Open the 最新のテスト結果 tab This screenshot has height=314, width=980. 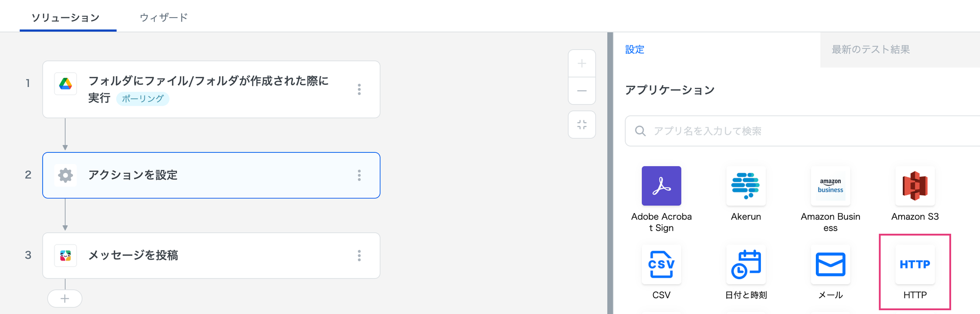click(870, 49)
